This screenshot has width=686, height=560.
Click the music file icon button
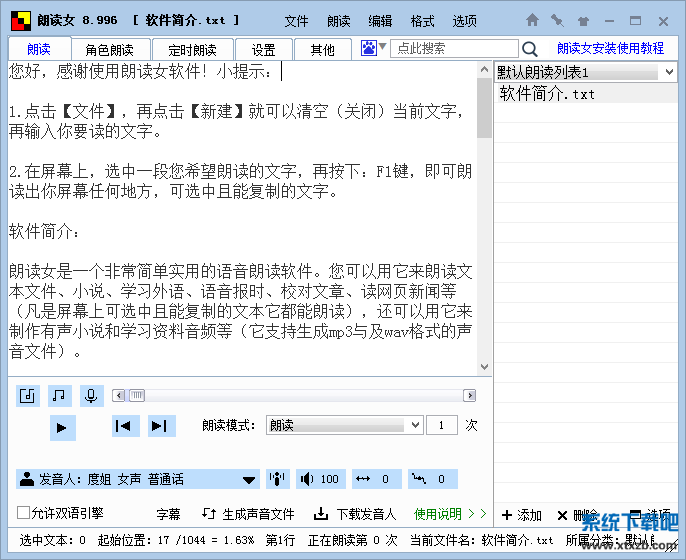coord(28,396)
